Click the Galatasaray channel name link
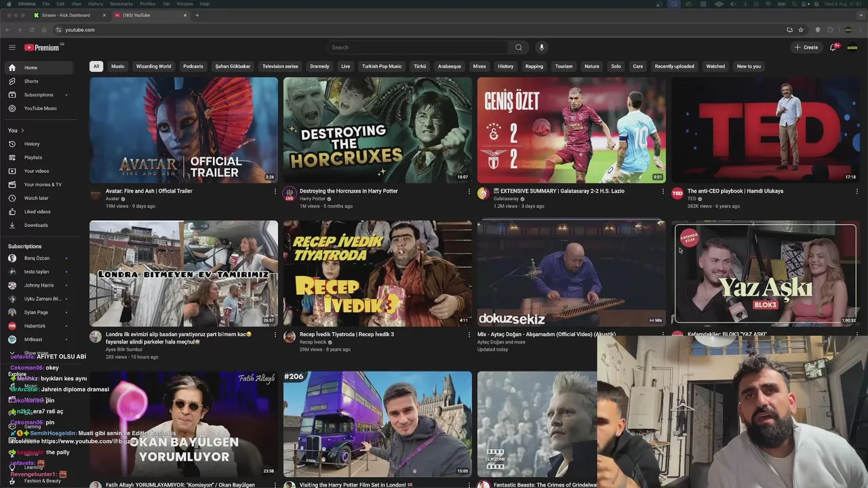Screen dimensions: 868x488 click(506, 199)
